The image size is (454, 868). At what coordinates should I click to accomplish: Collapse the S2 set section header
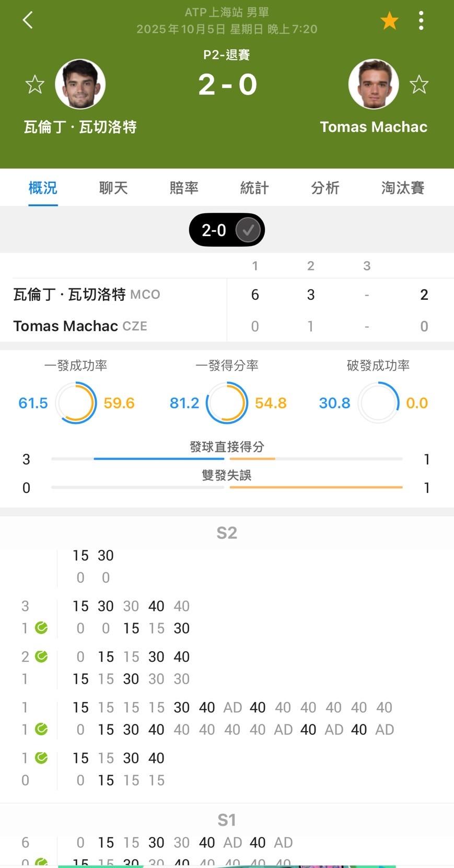tap(227, 533)
